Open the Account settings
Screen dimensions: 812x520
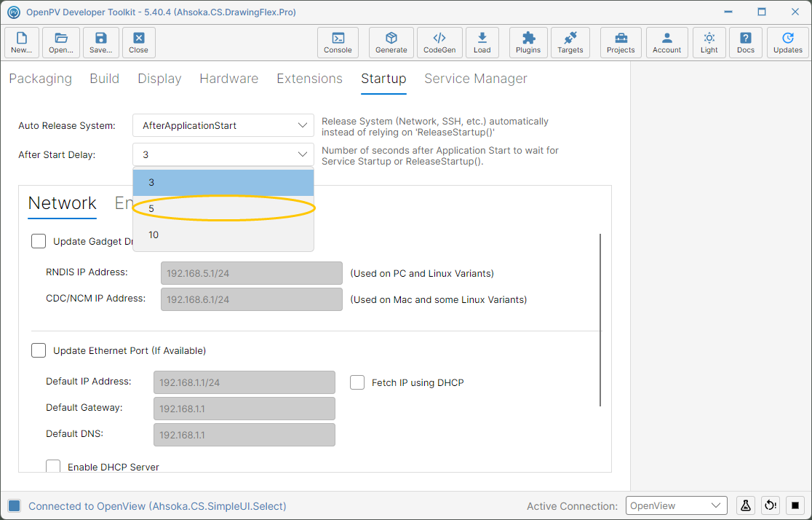pyautogui.click(x=667, y=42)
